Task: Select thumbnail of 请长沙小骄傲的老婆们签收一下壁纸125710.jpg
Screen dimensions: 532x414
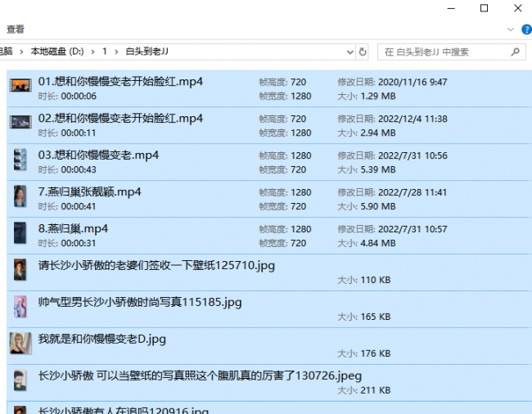Action: pyautogui.click(x=20, y=269)
